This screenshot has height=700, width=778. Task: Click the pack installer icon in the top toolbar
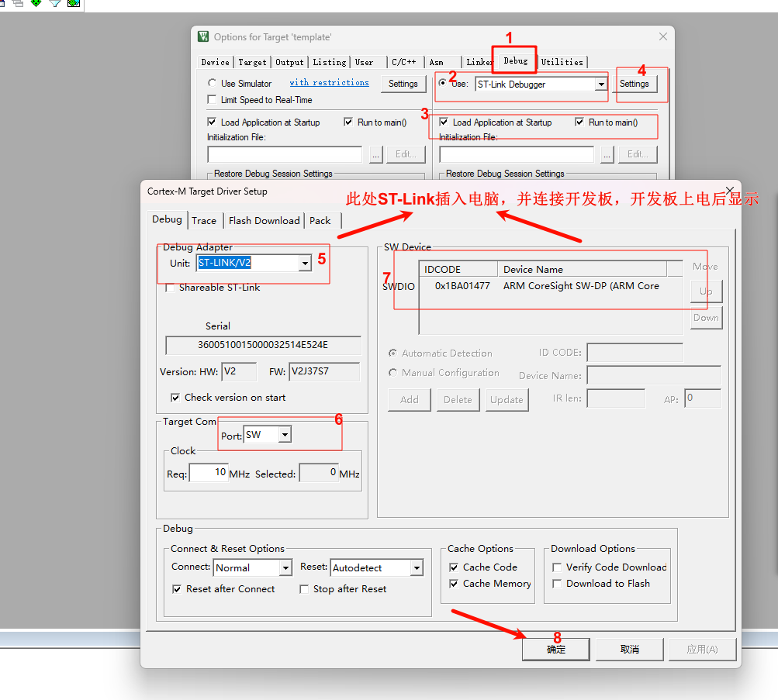[74, 3]
